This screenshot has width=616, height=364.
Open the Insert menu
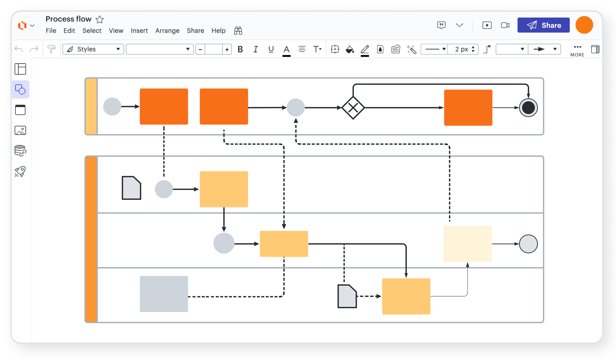coord(139,31)
